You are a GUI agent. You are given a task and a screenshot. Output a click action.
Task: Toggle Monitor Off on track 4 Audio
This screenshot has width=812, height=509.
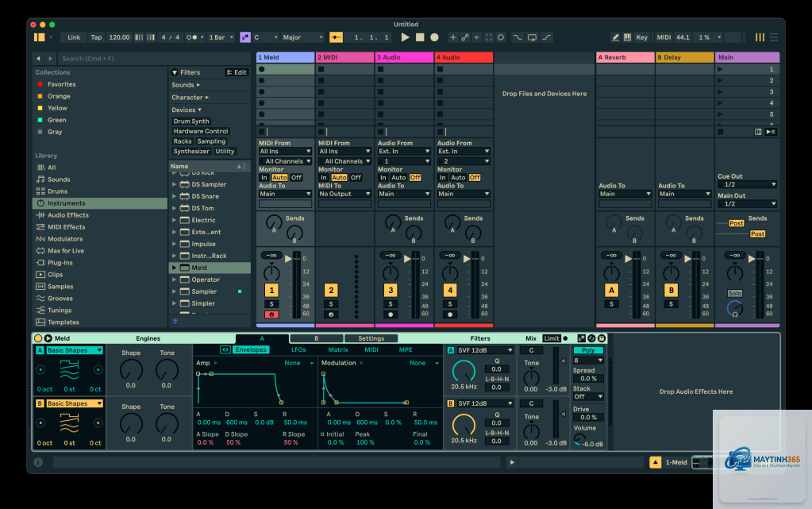[475, 177]
